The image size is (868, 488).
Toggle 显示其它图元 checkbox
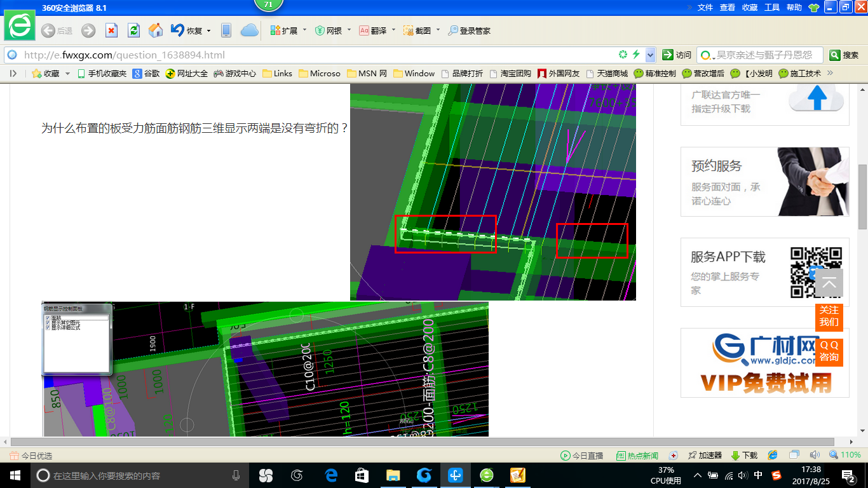pos(48,323)
